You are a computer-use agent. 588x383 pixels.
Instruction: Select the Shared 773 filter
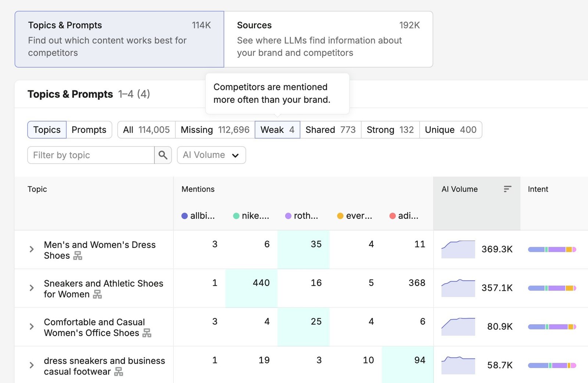[x=330, y=130]
